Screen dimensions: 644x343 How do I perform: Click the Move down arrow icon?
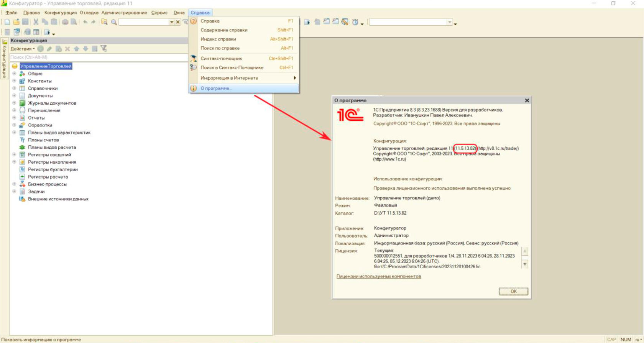click(85, 49)
